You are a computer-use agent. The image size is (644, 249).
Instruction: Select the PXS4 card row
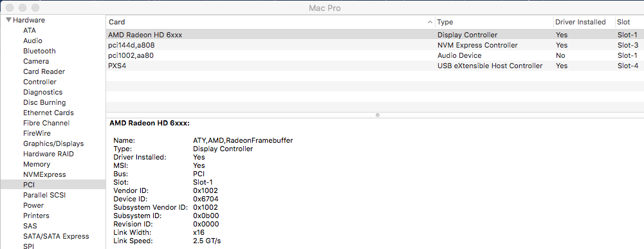374,66
